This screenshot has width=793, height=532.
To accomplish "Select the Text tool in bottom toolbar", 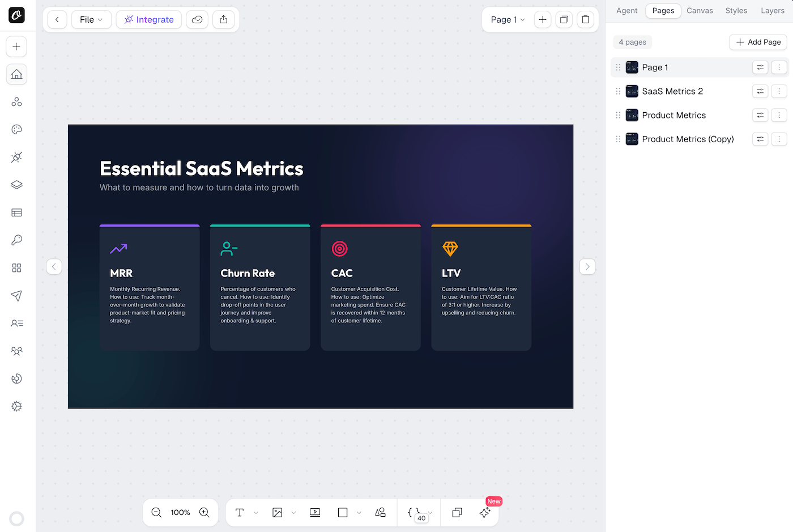I will click(x=240, y=512).
